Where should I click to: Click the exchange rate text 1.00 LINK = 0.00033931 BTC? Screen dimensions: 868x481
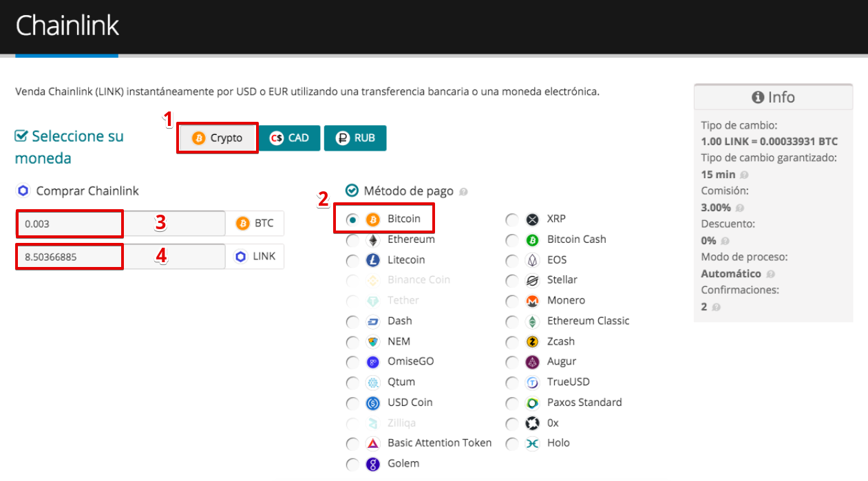[770, 142]
